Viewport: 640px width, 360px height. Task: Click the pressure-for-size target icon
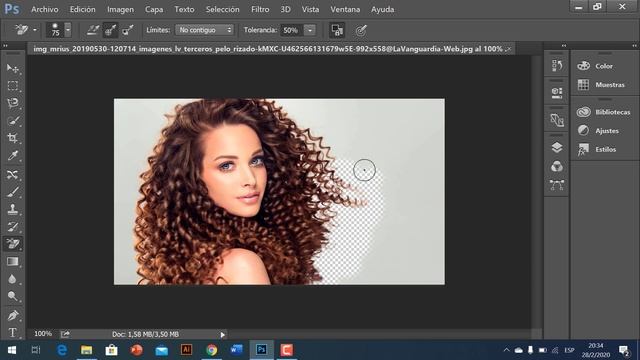(361, 30)
